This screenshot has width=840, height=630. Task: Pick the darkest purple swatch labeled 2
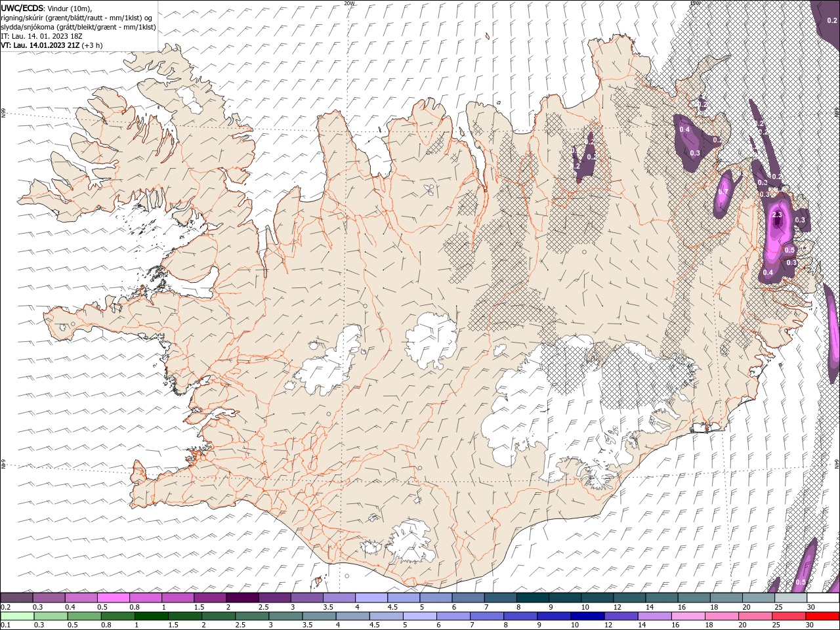(x=242, y=598)
